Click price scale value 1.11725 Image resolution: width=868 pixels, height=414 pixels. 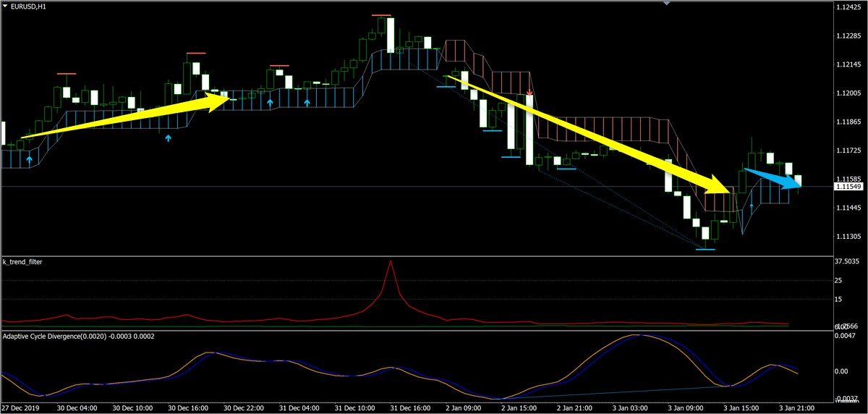click(847, 151)
